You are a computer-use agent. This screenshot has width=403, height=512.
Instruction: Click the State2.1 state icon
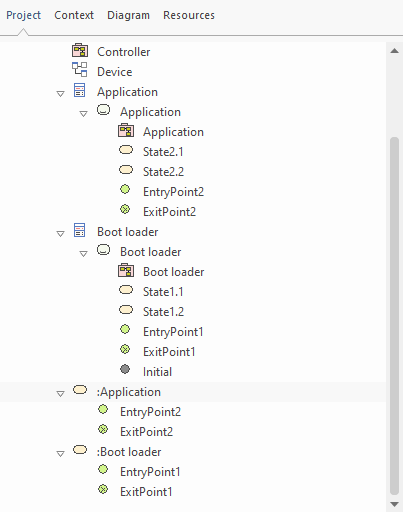click(x=126, y=150)
